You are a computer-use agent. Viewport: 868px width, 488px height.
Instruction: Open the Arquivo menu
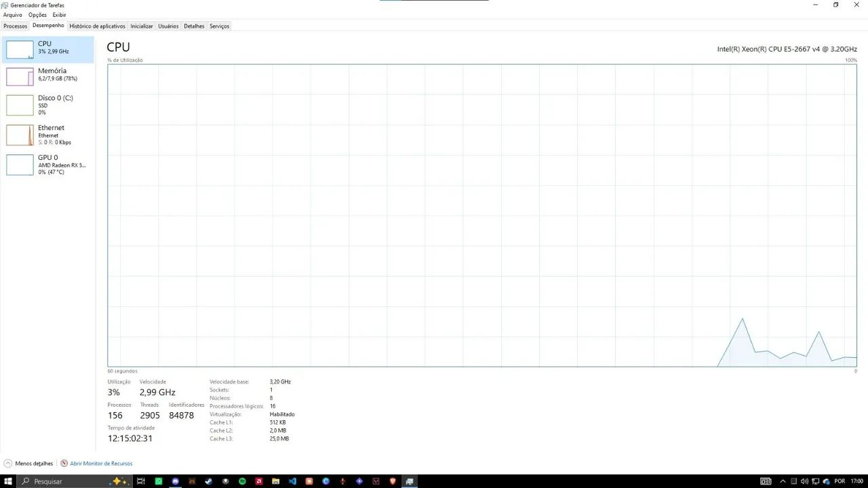(12, 15)
